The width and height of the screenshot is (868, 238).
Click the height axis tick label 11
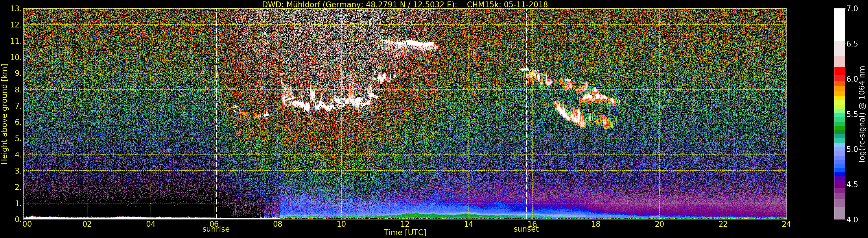(x=16, y=41)
